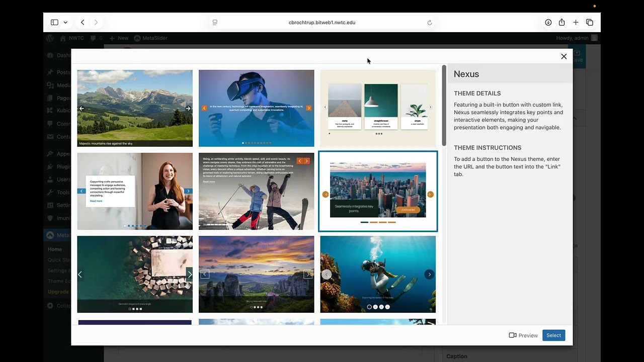
Task: Open the New content menu in admin bar
Action: click(x=119, y=38)
